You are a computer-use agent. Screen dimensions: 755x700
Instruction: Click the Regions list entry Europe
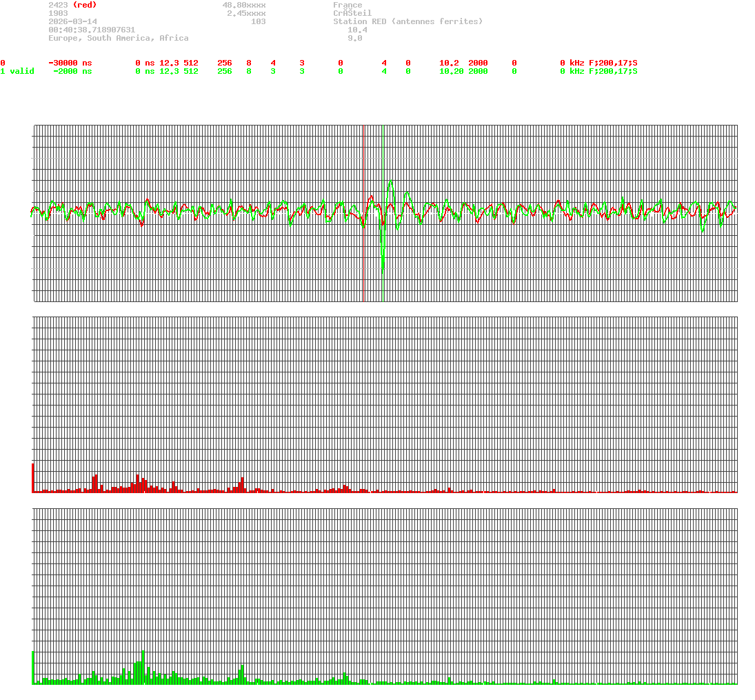point(62,38)
